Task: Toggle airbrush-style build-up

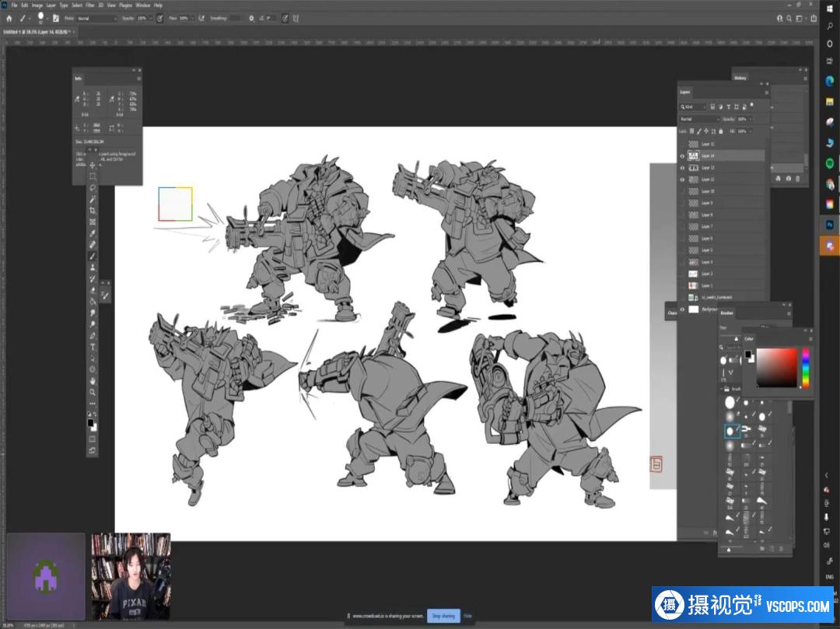Action: (x=201, y=18)
